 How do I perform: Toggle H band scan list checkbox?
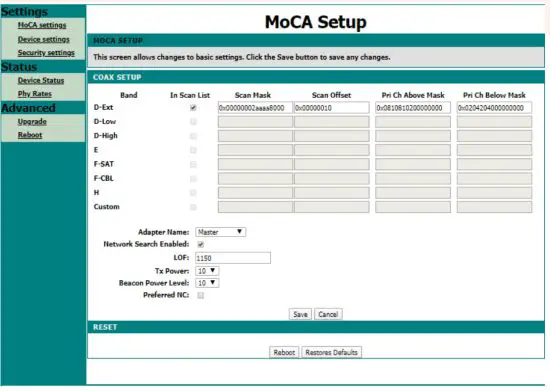coord(193,193)
